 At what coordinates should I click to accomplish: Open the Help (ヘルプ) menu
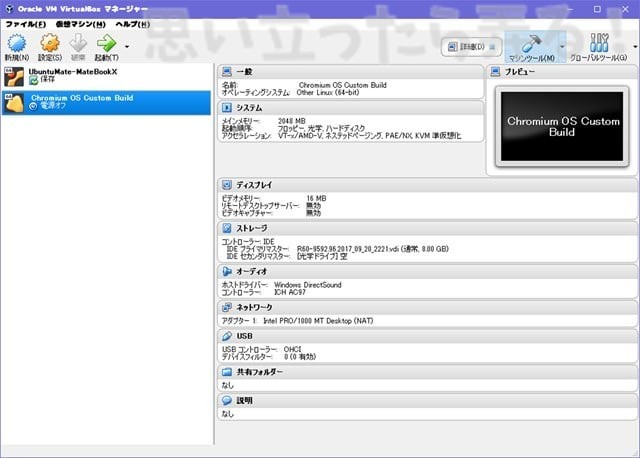132,24
